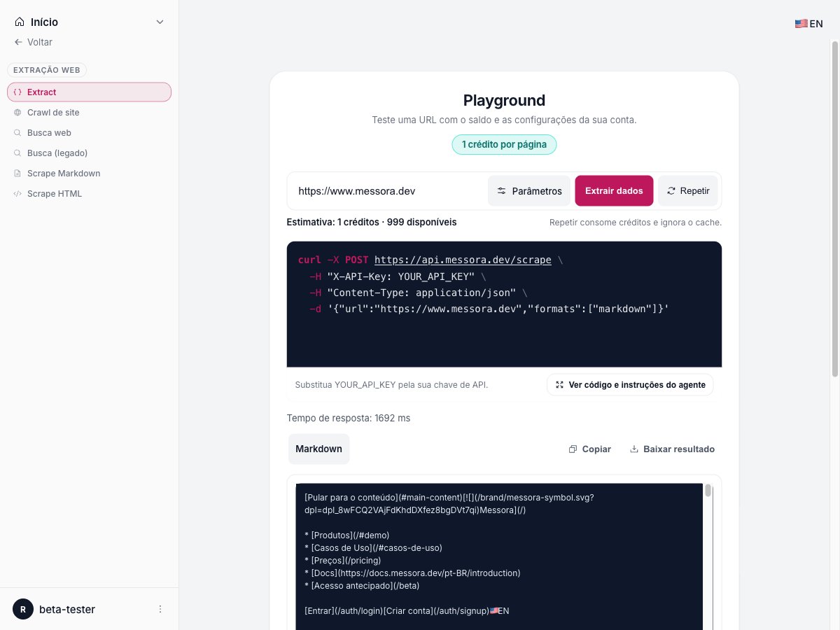Click the Extract braces icon
The height and width of the screenshot is (630, 840).
coord(17,92)
